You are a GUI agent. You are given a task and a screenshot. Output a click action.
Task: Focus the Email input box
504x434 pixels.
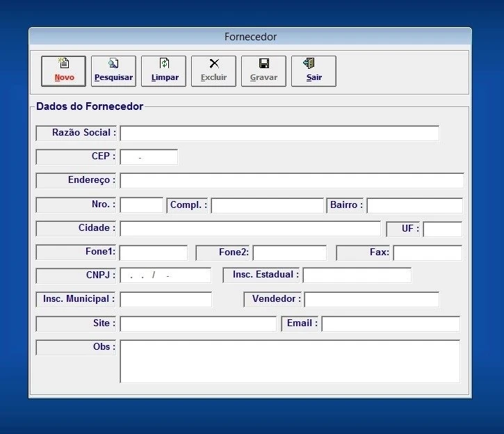tap(390, 323)
